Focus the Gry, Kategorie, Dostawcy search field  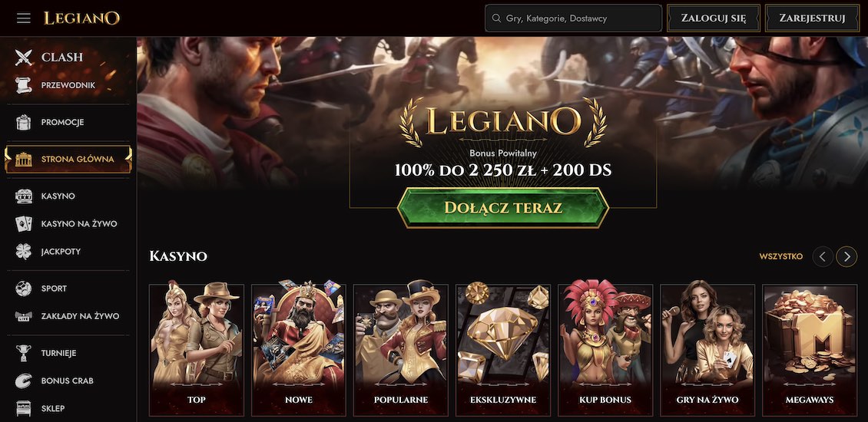(x=574, y=18)
